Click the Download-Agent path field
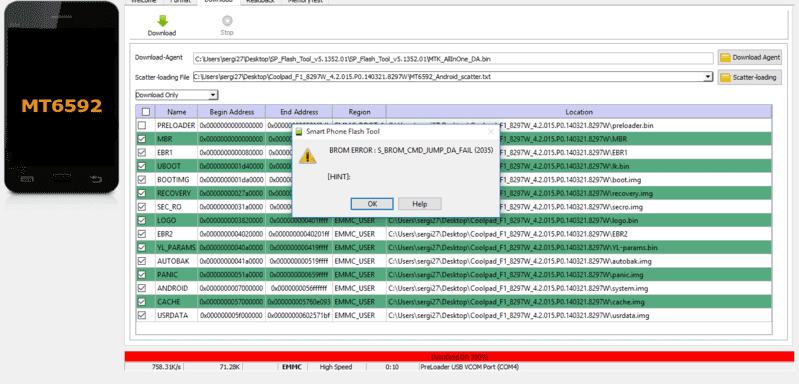 pos(453,59)
